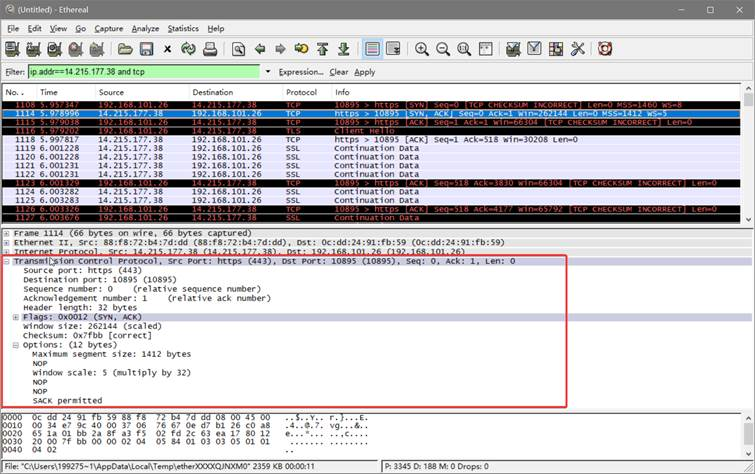Viewport: 755px width, 474px height.
Task: Reload the current capture file
Action: pyautogui.click(x=189, y=49)
